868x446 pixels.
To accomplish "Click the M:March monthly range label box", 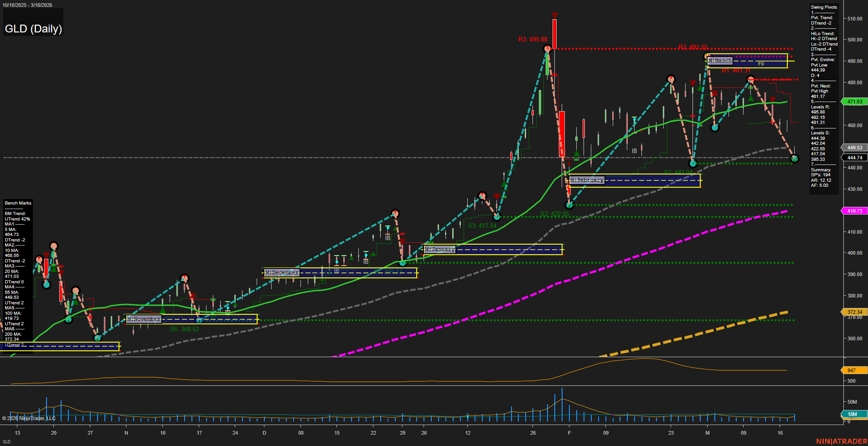I will point(719,60).
